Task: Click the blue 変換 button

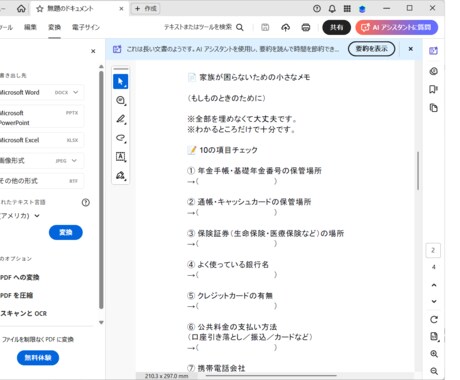Action: [66, 232]
